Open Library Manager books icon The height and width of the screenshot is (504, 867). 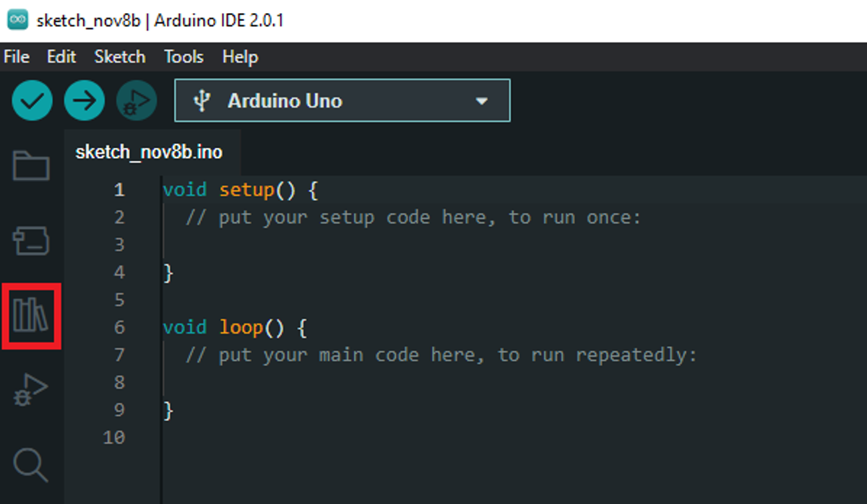pyautogui.click(x=31, y=316)
